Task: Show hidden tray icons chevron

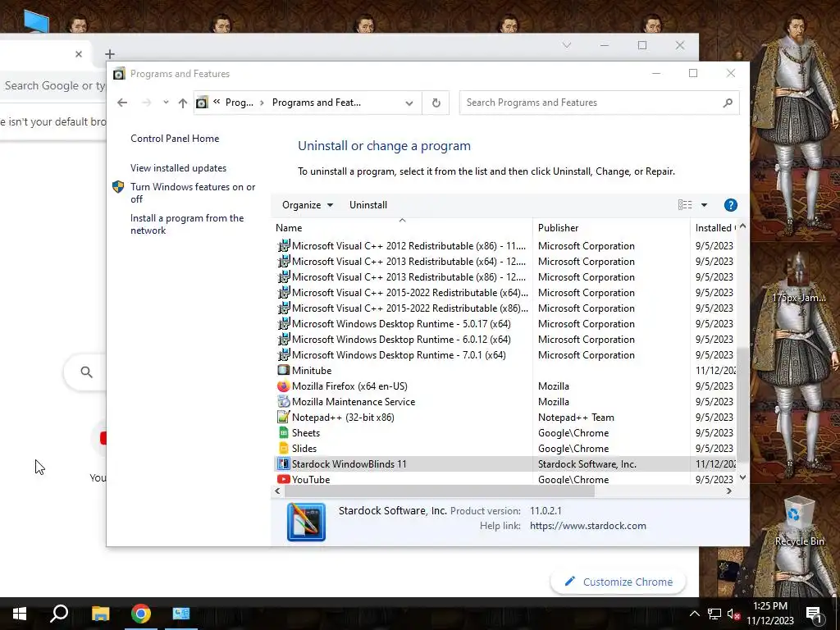Action: (x=694, y=614)
